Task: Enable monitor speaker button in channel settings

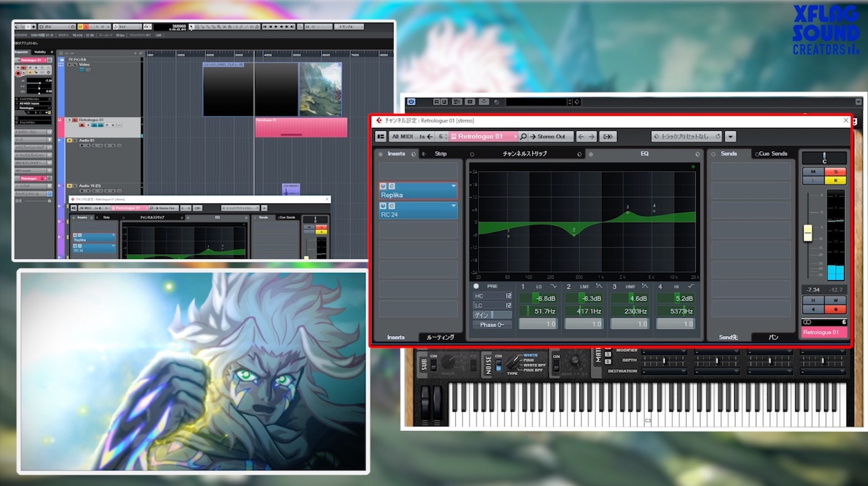Action: 813,309
